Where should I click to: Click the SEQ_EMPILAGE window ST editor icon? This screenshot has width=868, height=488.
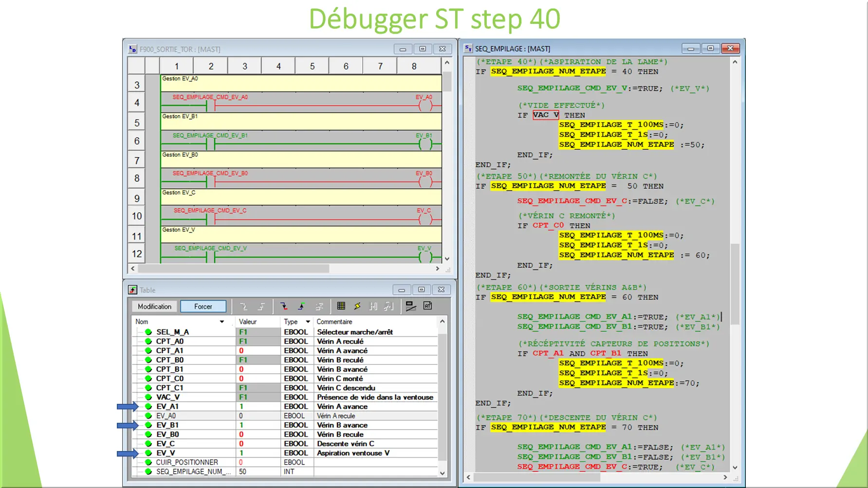click(468, 48)
